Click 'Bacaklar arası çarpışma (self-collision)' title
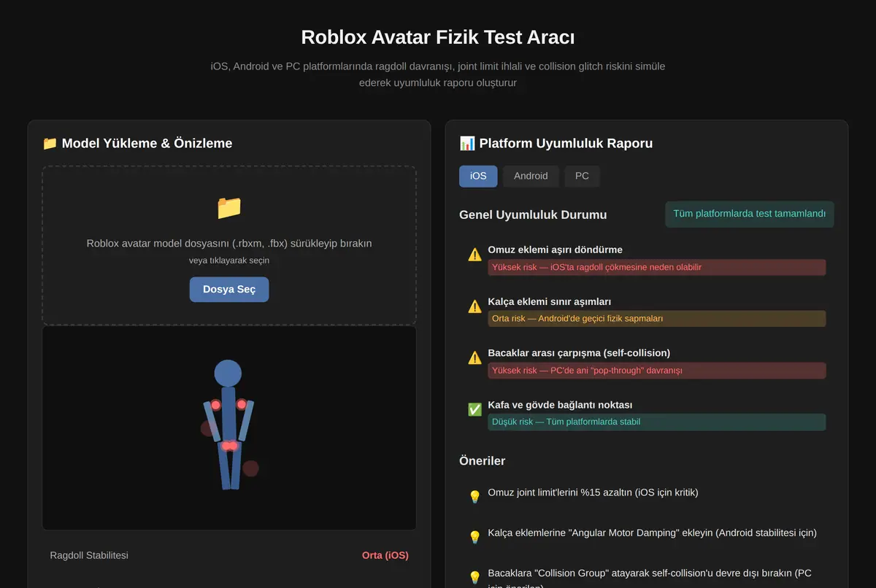 click(579, 353)
